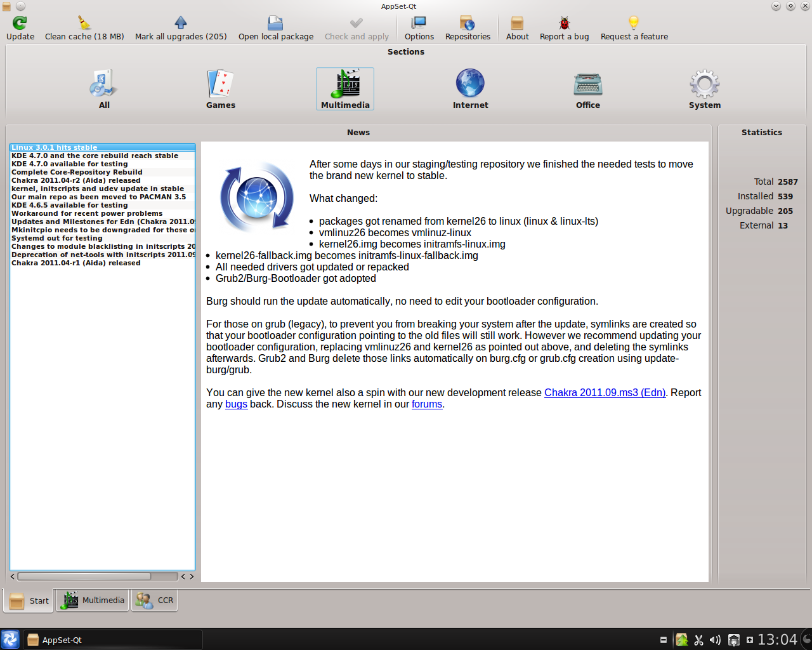Open the Repositories settings
This screenshot has width=812, height=650.
click(468, 29)
